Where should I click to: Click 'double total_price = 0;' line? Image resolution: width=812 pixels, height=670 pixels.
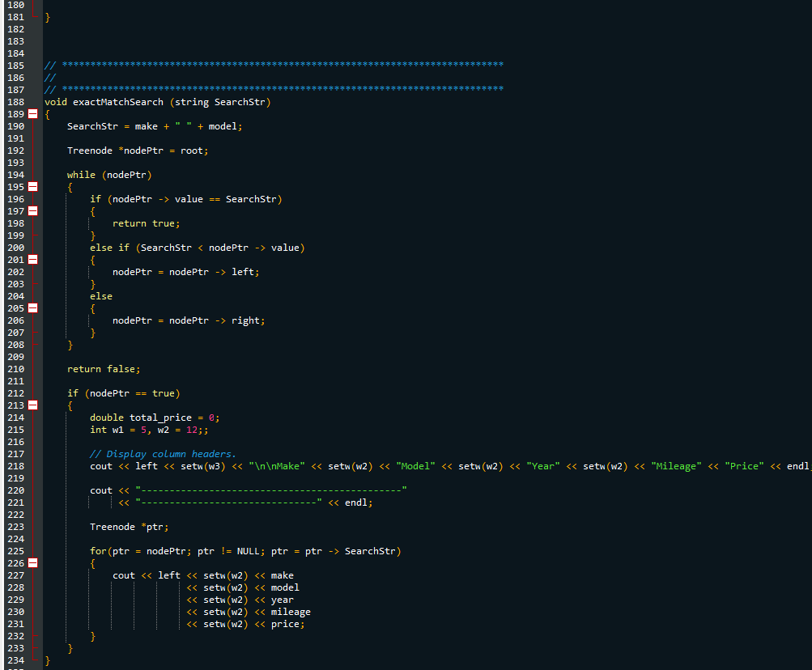click(x=155, y=418)
